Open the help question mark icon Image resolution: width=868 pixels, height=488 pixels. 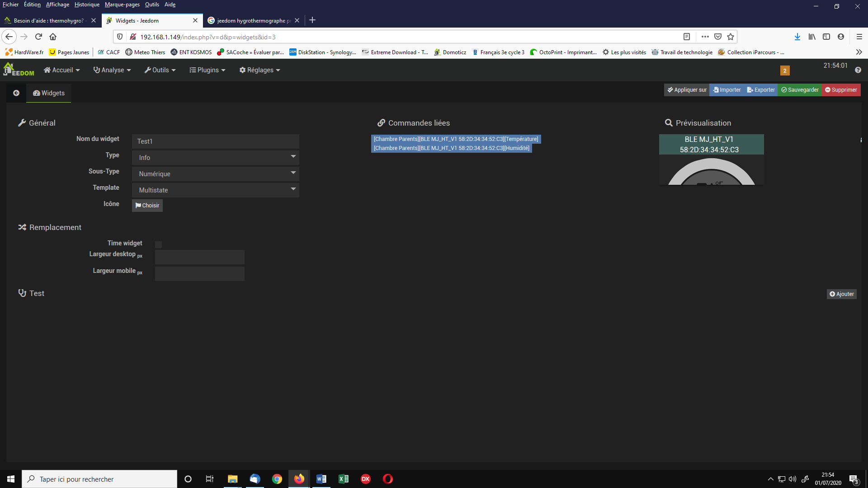(858, 70)
